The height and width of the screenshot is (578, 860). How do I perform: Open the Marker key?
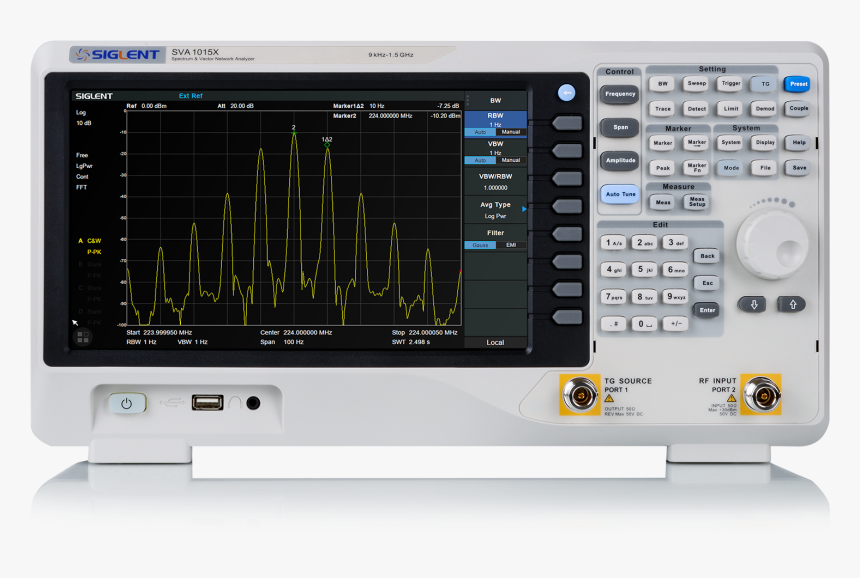(663, 143)
